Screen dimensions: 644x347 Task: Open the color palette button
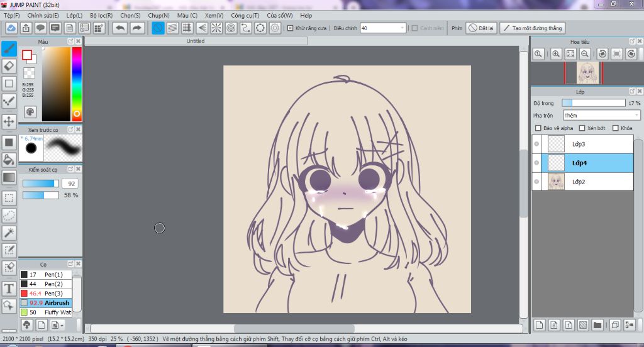pyautogui.click(x=30, y=112)
